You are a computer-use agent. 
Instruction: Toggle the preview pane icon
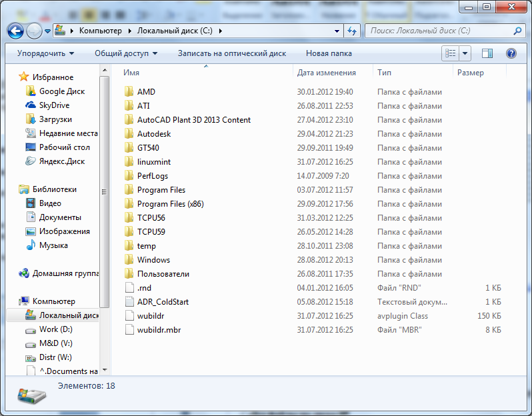tap(487, 53)
